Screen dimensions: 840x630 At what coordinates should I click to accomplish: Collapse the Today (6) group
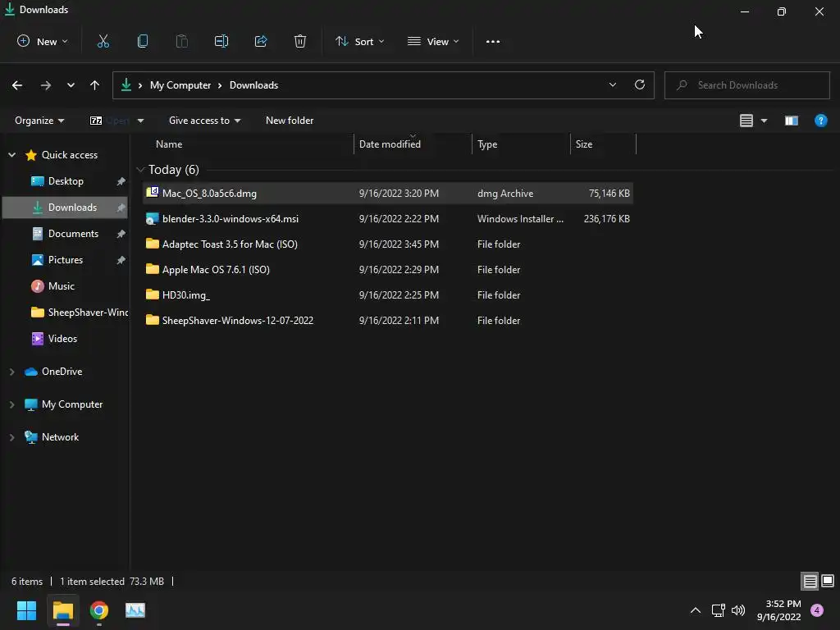pyautogui.click(x=140, y=170)
